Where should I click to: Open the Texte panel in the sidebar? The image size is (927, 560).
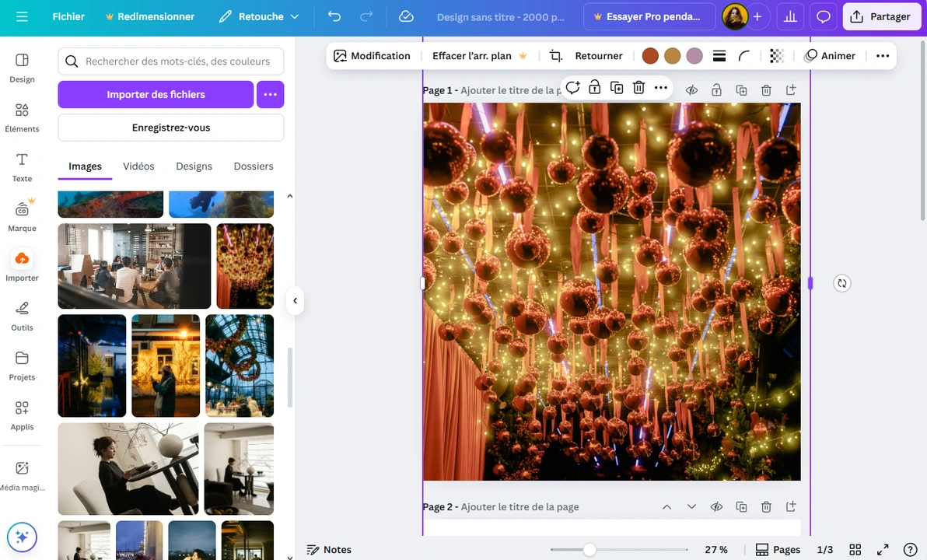[22, 166]
